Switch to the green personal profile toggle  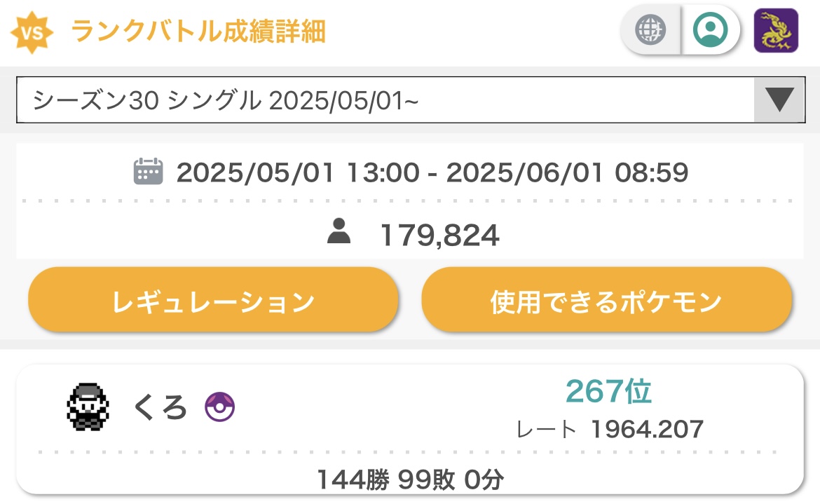[x=710, y=30]
